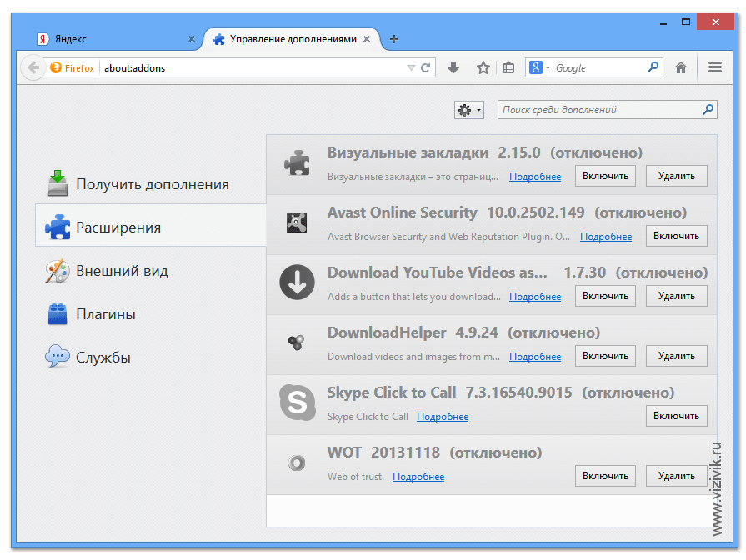
Task: Select the WOT 20131118 title text
Action: [383, 452]
